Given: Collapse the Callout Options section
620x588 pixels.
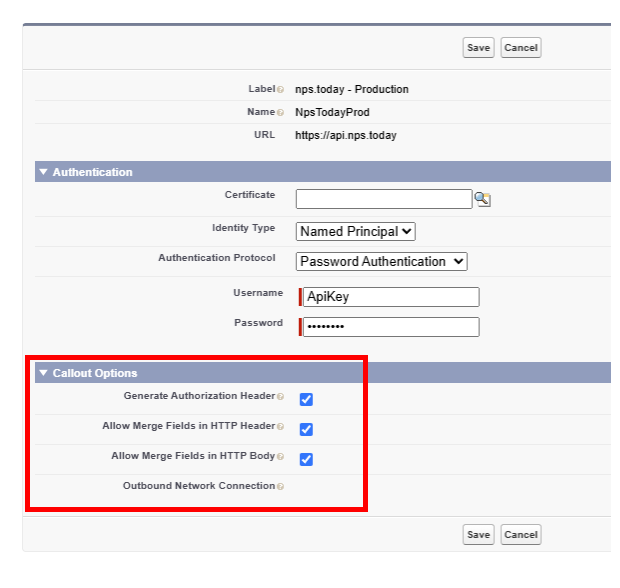Looking at the screenshot, I should pos(43,373).
